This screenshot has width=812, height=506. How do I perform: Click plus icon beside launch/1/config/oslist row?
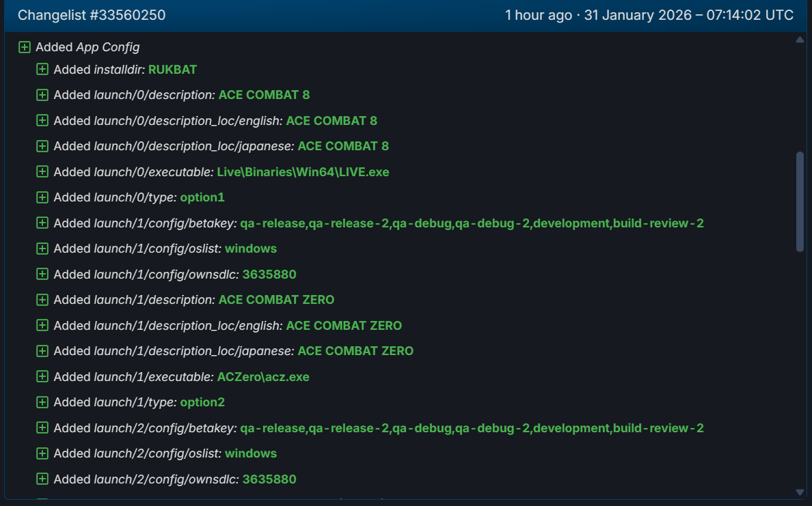click(42, 249)
